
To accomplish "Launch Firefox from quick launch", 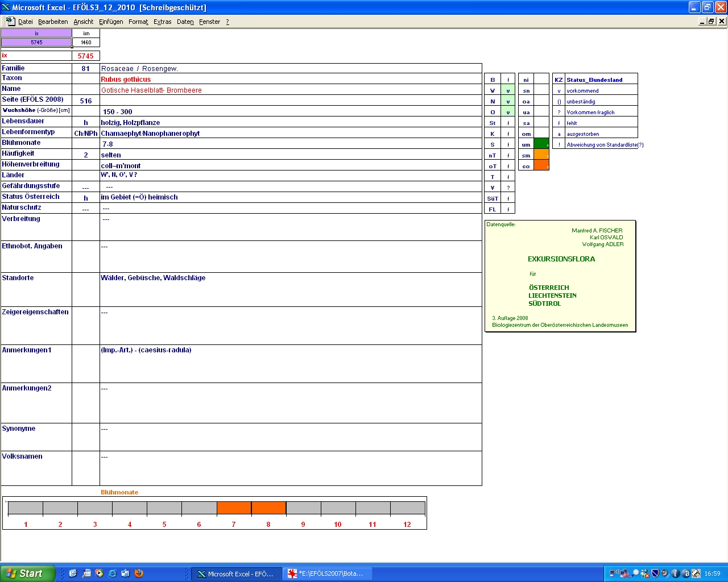I will click(138, 573).
